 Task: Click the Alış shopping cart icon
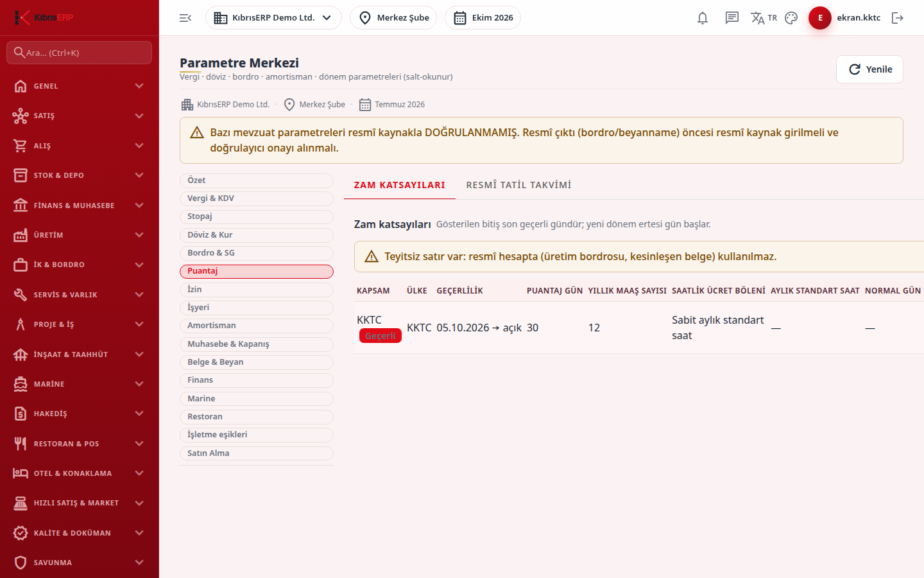21,146
